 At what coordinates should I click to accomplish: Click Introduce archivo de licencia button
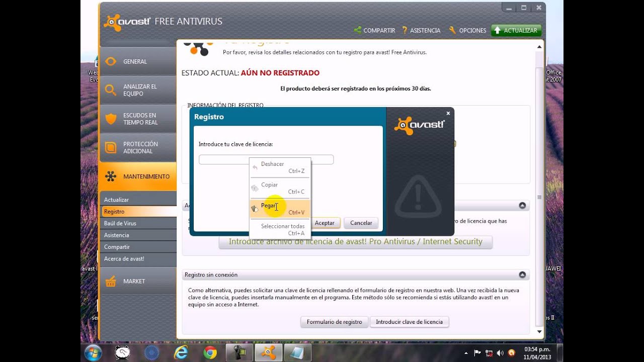click(355, 242)
